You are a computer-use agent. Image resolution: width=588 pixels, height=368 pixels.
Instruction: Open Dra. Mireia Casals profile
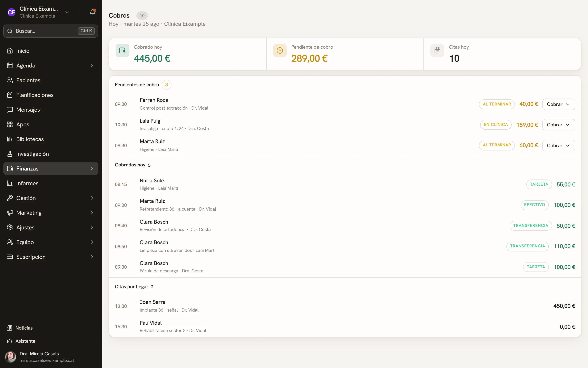tap(51, 357)
